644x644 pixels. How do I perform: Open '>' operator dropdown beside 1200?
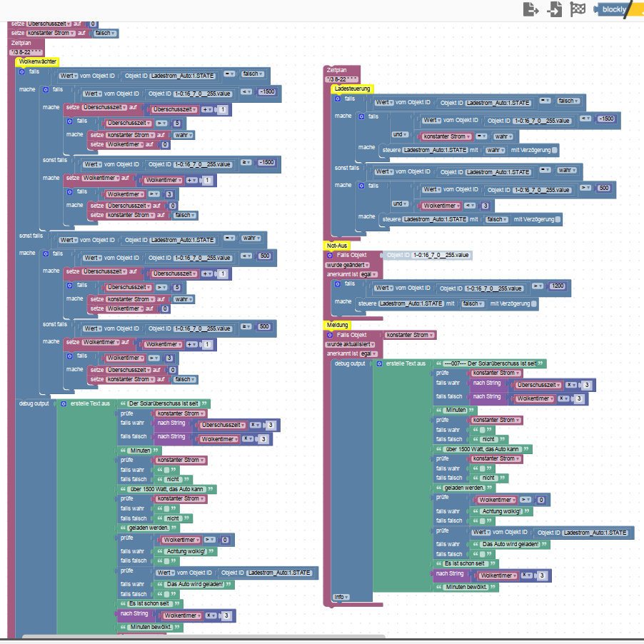pyautogui.click(x=538, y=286)
